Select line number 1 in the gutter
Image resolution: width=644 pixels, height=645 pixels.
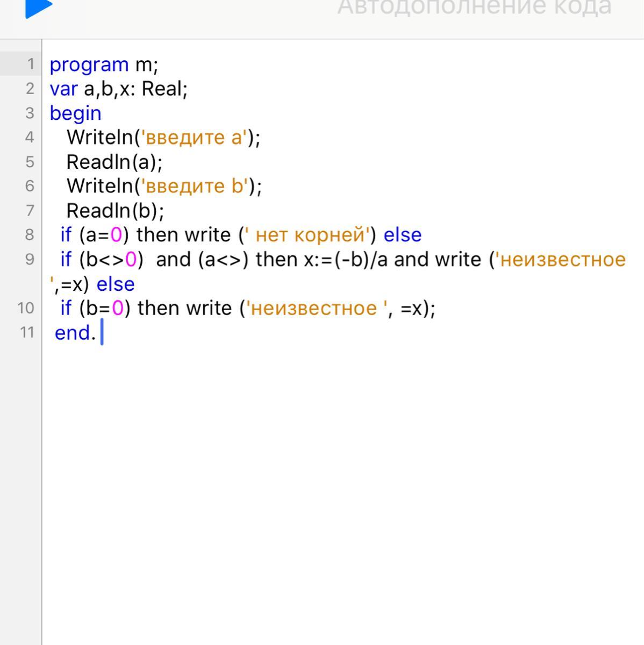[31, 64]
